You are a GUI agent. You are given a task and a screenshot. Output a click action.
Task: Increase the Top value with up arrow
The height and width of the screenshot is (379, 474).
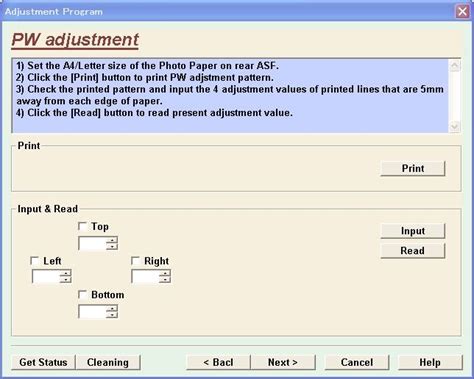[112, 240]
